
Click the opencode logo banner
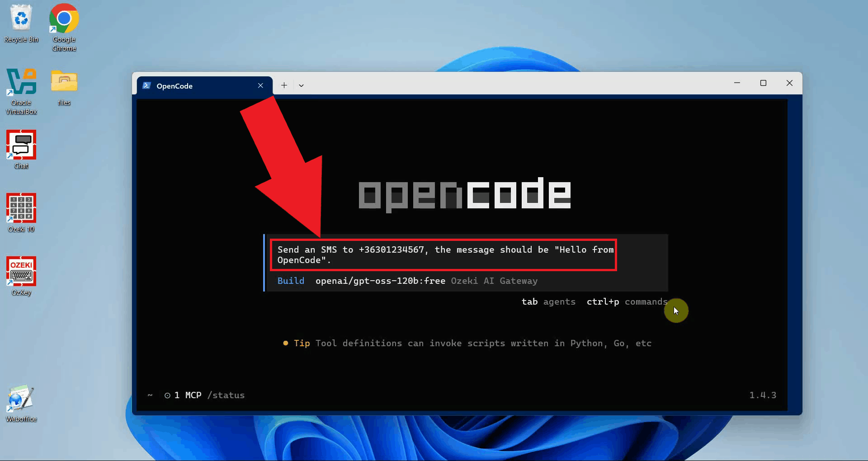[465, 194]
